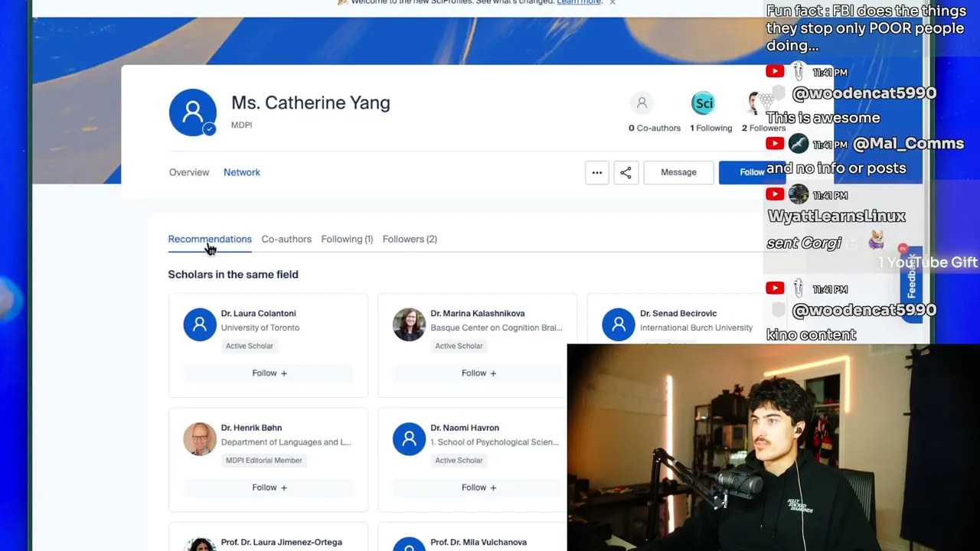Screen dimensions: 980x551
Task: Open Prof. Dr. Mila Vulchanova's name link
Action: (479, 542)
